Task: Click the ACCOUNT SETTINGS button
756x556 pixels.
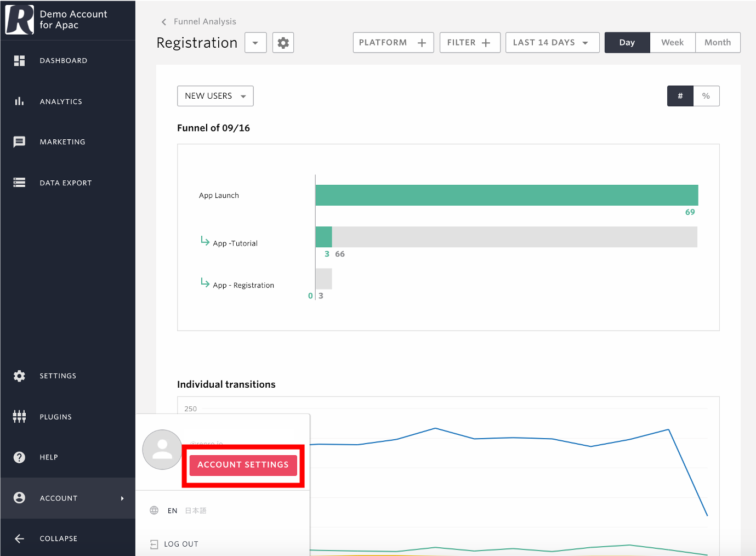Action: tap(243, 465)
